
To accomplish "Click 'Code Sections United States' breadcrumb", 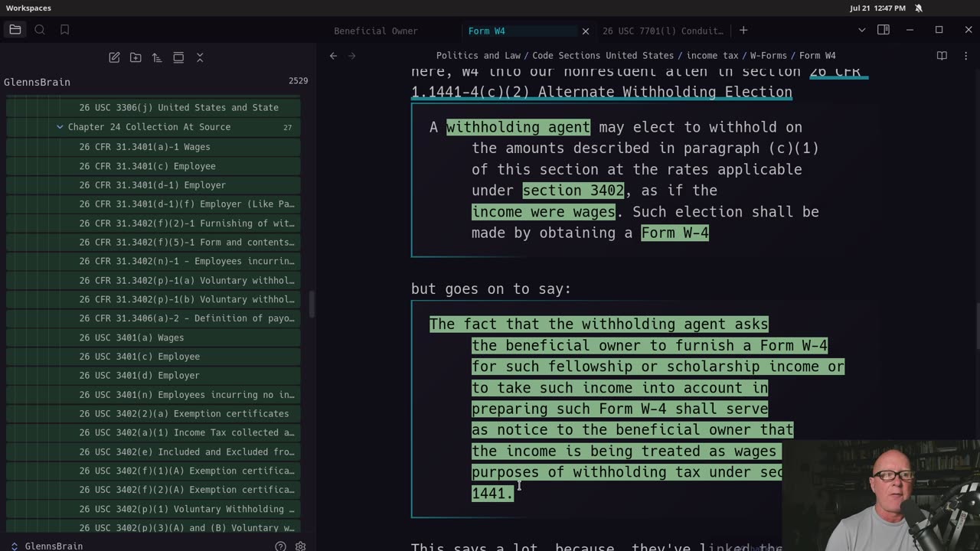I will (603, 55).
